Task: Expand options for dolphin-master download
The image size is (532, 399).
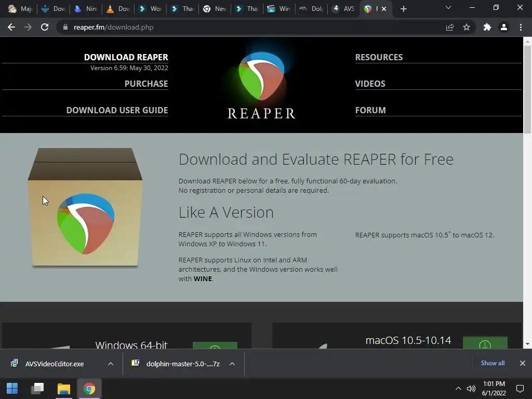Action: [232, 364]
